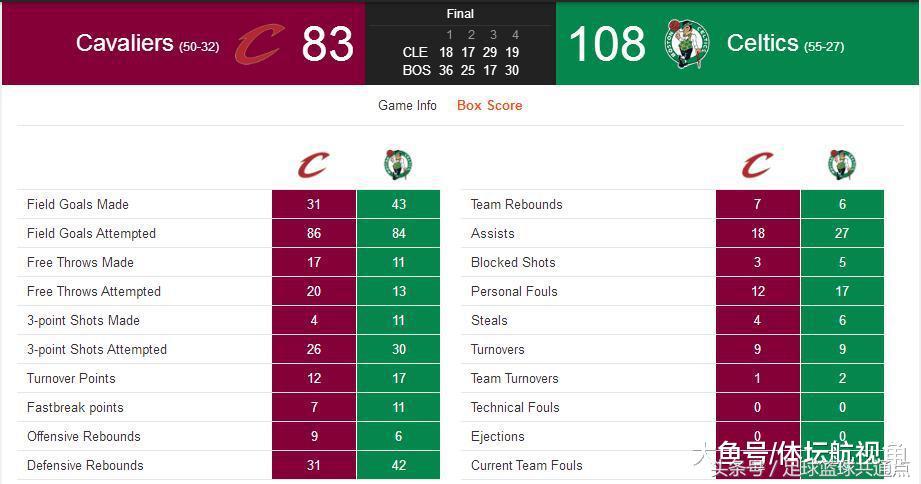The image size is (921, 484).
Task: Click the Cavaliers logo in the score header
Action: (x=260, y=44)
